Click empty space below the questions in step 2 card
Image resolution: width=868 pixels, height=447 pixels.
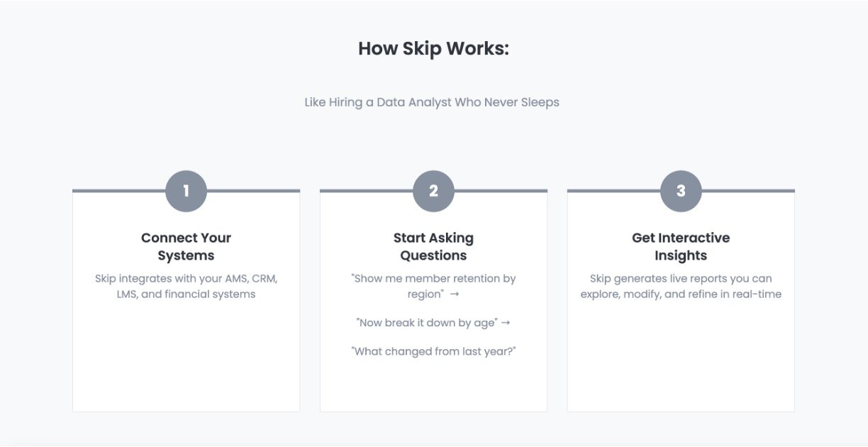433,387
